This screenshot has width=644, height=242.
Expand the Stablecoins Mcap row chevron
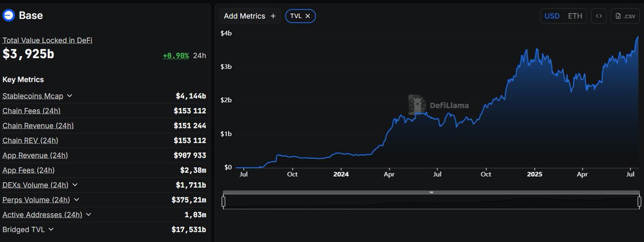70,96
